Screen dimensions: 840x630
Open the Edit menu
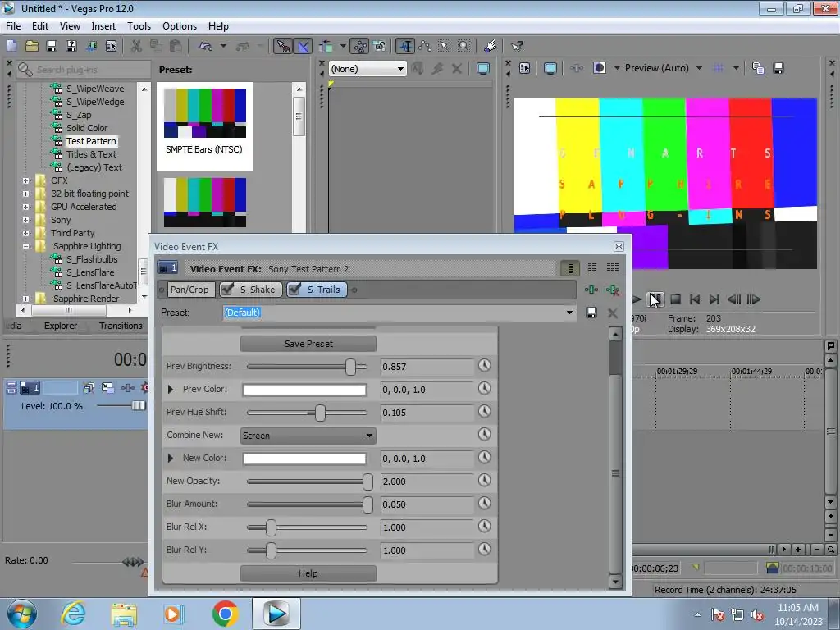40,26
